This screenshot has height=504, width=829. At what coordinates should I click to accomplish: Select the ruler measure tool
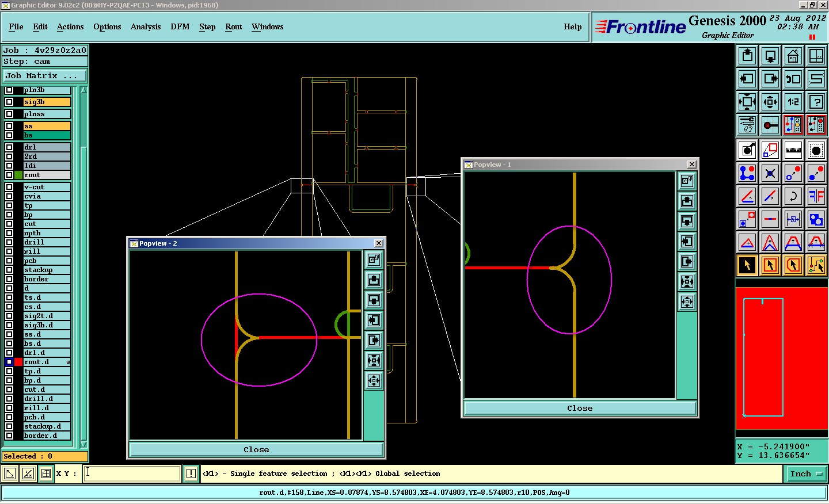point(793,150)
